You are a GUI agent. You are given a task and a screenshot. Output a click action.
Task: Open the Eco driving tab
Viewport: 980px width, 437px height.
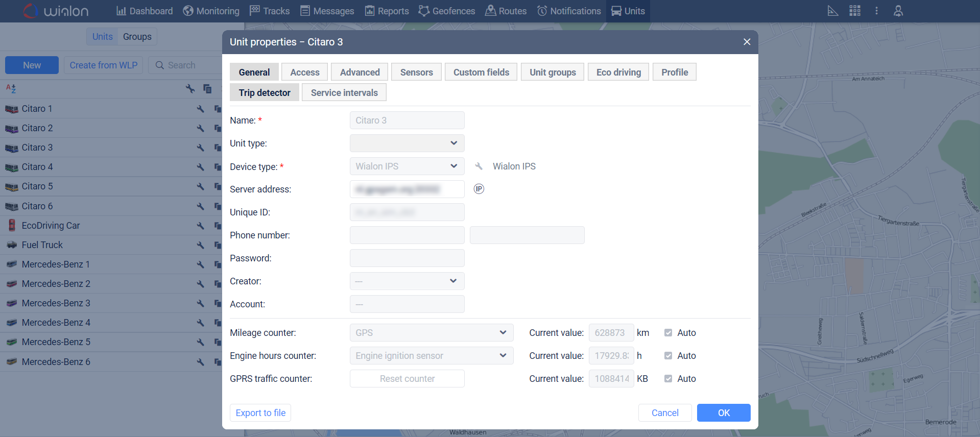point(618,72)
